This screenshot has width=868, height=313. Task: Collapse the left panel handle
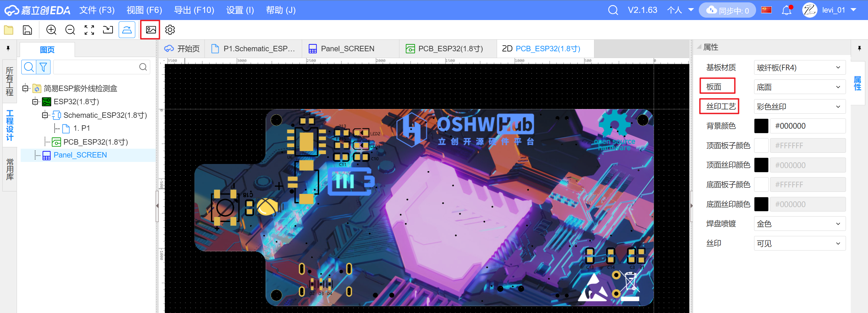(x=157, y=206)
